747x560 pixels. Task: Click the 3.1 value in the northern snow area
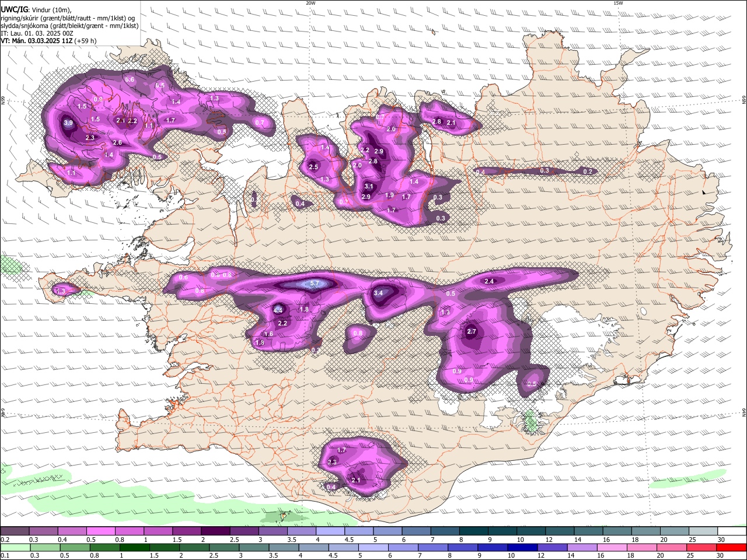click(369, 187)
